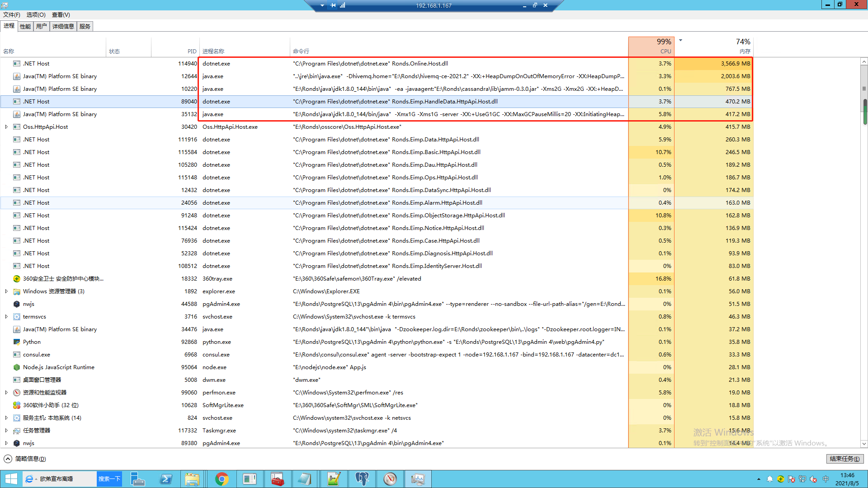
Task: Open File Explorer from the taskbar
Action: 193,479
